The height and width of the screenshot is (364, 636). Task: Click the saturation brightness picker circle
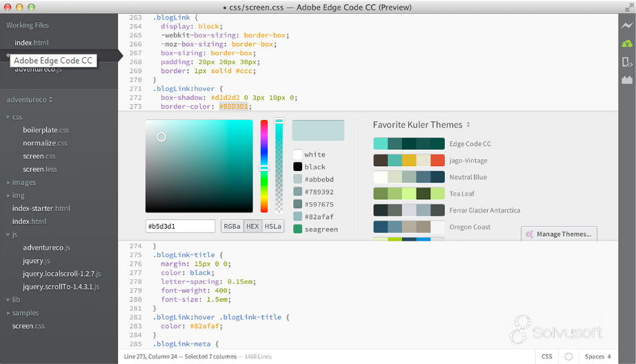[x=161, y=137]
